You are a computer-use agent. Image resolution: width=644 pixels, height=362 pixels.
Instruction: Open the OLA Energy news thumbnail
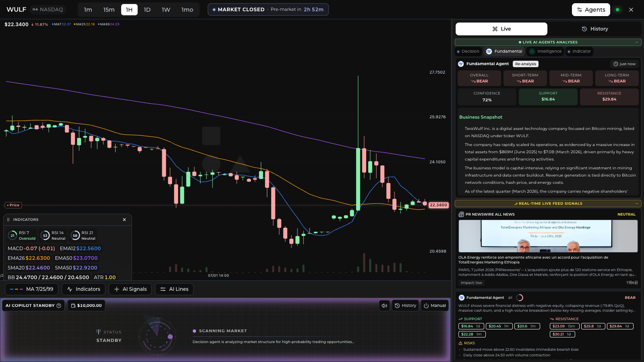tap(548, 236)
